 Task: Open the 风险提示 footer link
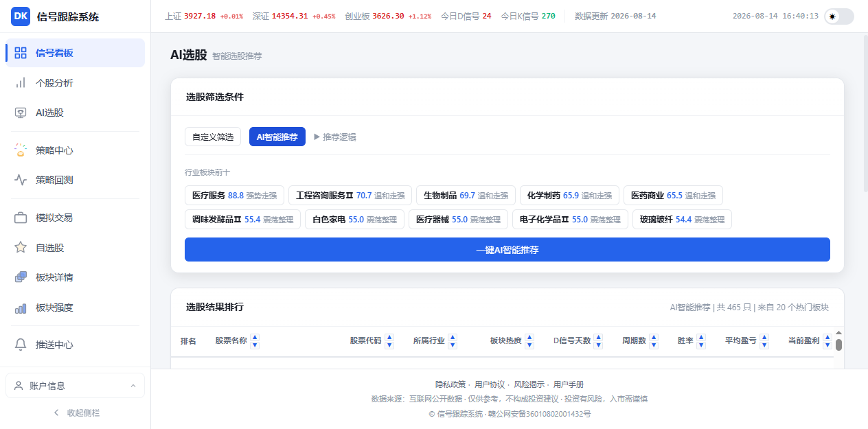(529, 384)
